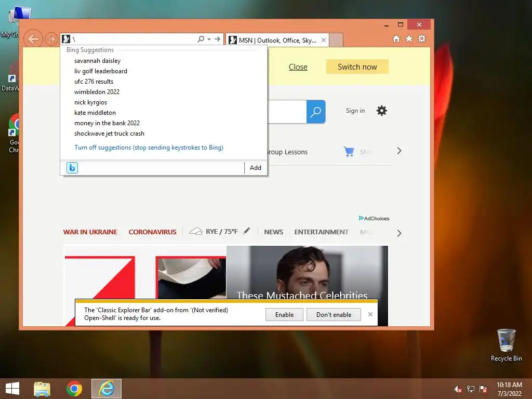Minimize the Internet Explorer window
532x399 pixels.
pos(387,25)
